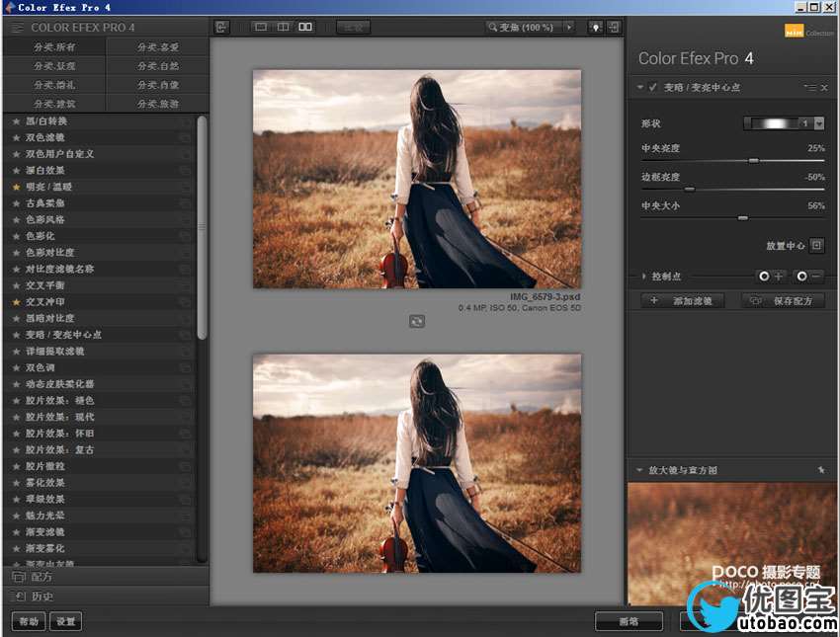The width and height of the screenshot is (840, 637).
Task: Select the 分类:婚礼 category tab
Action: 54,85
